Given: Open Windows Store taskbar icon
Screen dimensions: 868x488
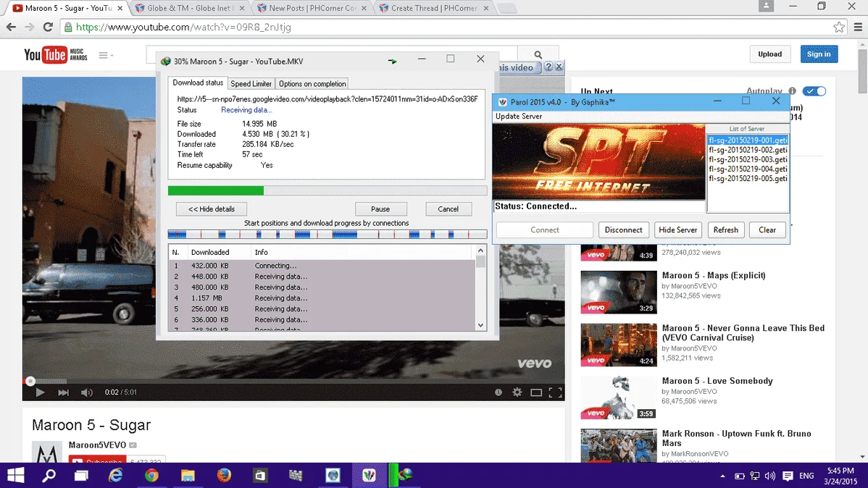Looking at the screenshot, I should [x=259, y=475].
